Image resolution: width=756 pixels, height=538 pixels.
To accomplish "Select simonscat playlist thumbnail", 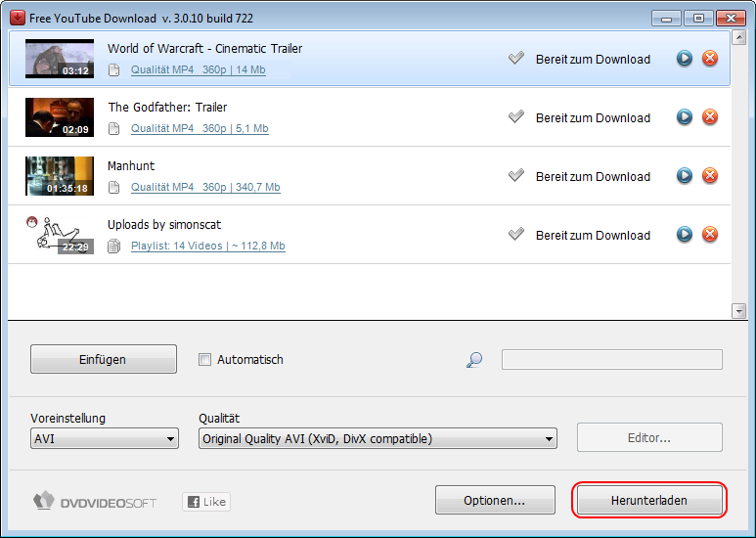I will click(x=60, y=235).
